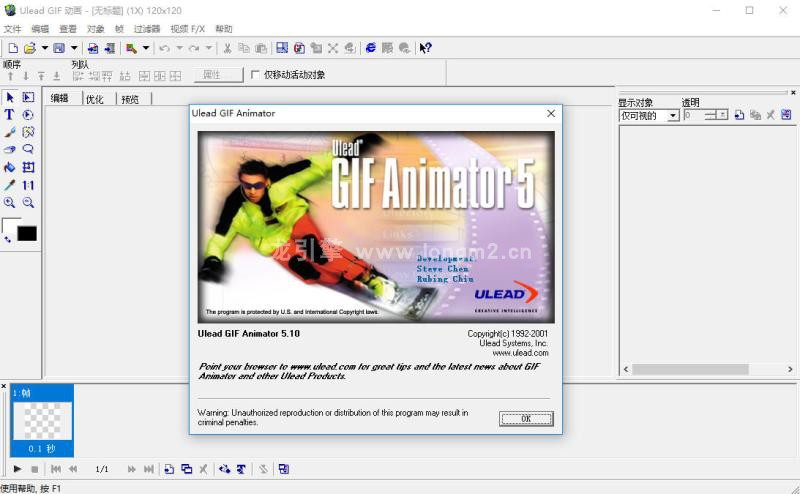Open the 查看 menu
Image resolution: width=800 pixels, height=494 pixels.
click(67, 29)
